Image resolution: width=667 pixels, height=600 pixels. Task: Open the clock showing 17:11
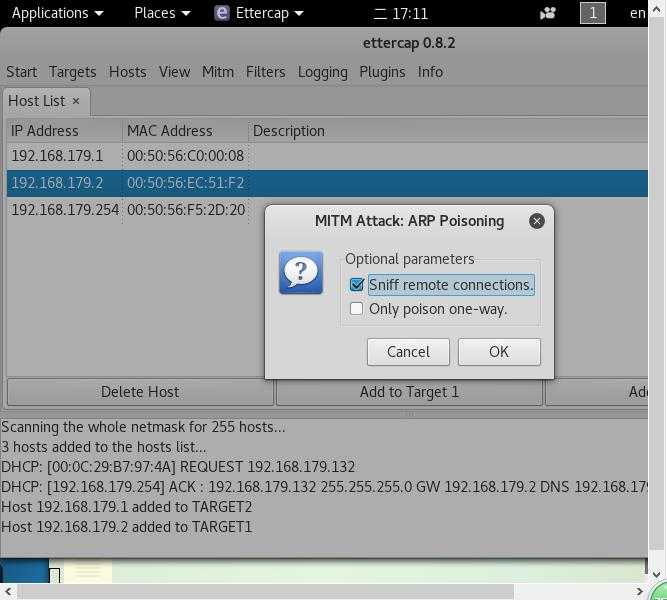pyautogui.click(x=400, y=14)
